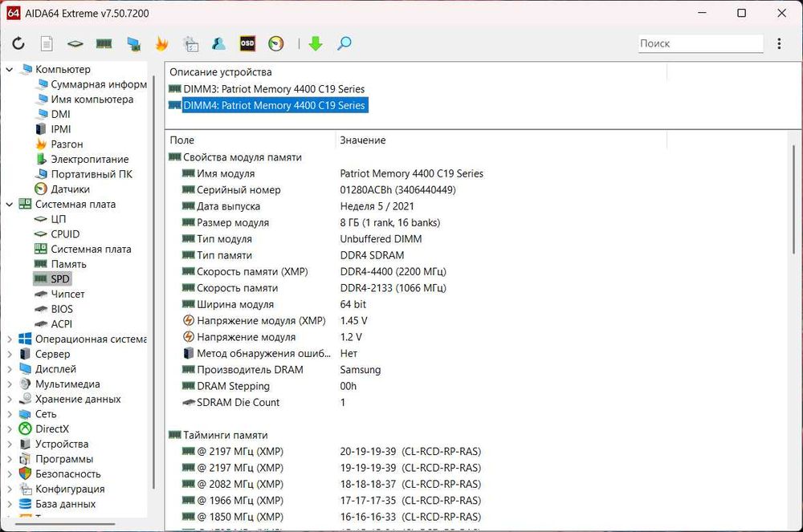Screen dimensions: 803x532
Task: Click the Скорость памяти (XMP) row
Action: pos(314,272)
